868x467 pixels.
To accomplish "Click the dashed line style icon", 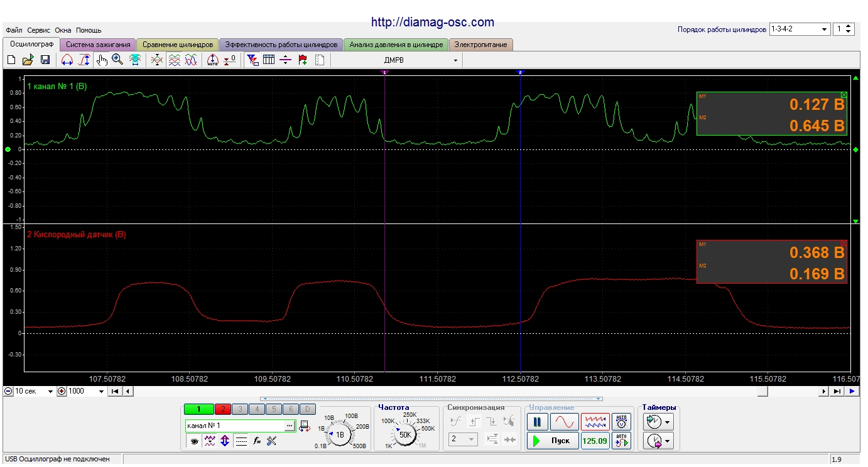I will coord(241,441).
